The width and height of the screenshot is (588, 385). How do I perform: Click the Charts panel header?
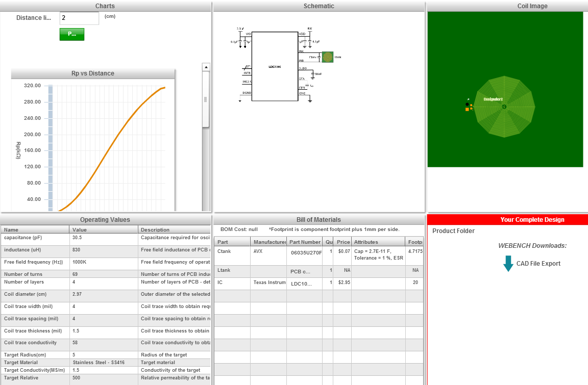[x=105, y=6]
